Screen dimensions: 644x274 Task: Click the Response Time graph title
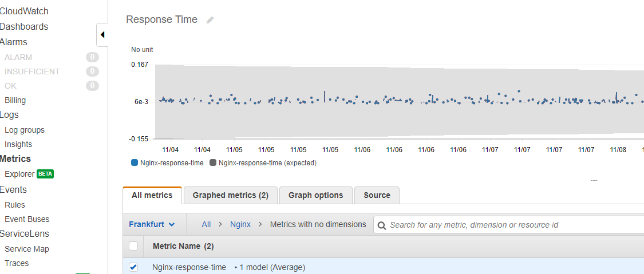pos(162,19)
